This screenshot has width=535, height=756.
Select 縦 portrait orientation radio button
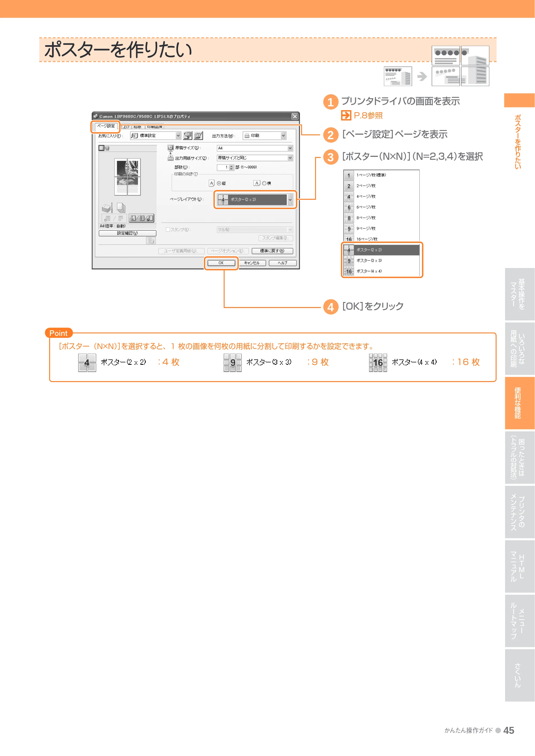219,183
